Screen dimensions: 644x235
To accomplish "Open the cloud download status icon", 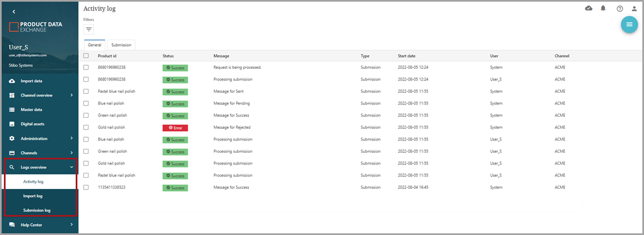I will [x=589, y=8].
